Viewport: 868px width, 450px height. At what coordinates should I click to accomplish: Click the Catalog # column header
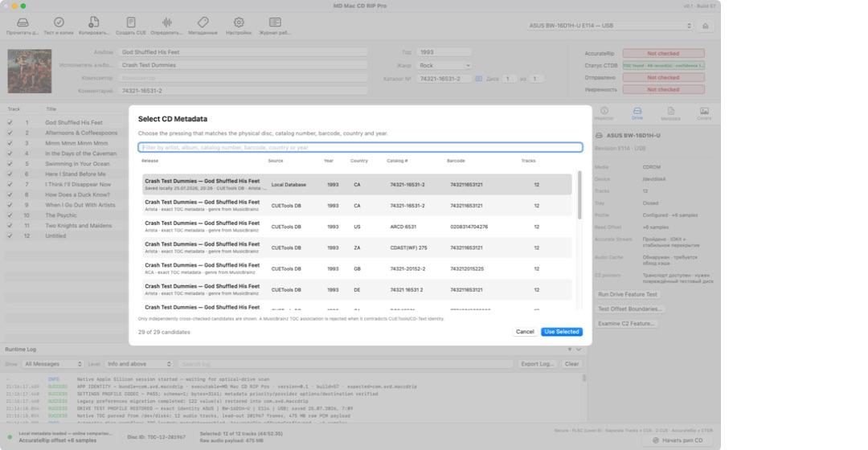397,161
